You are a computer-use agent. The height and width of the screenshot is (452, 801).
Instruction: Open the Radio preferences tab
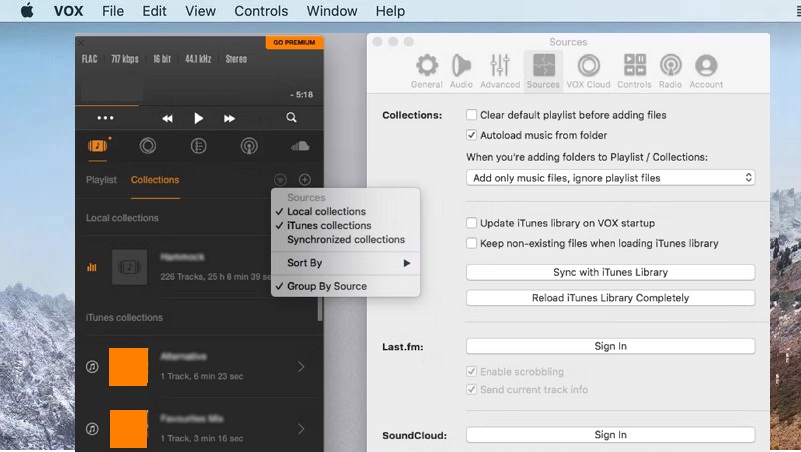click(x=670, y=72)
